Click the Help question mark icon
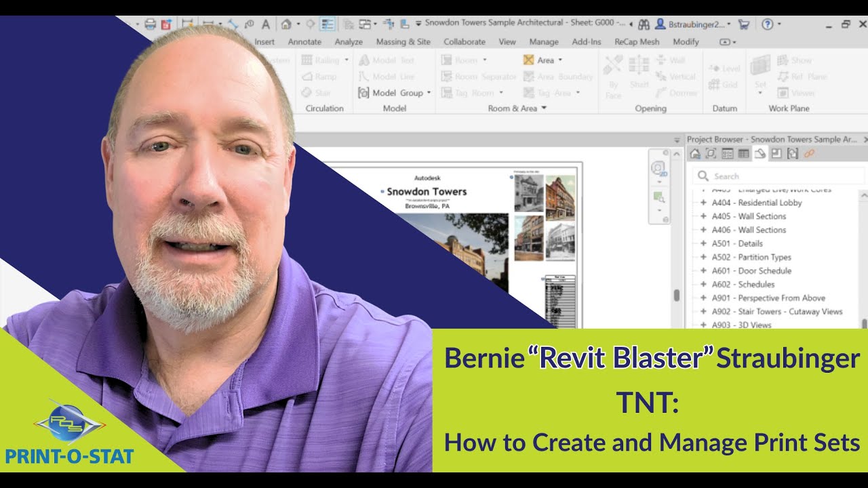This screenshot has height=488, width=868. [767, 24]
